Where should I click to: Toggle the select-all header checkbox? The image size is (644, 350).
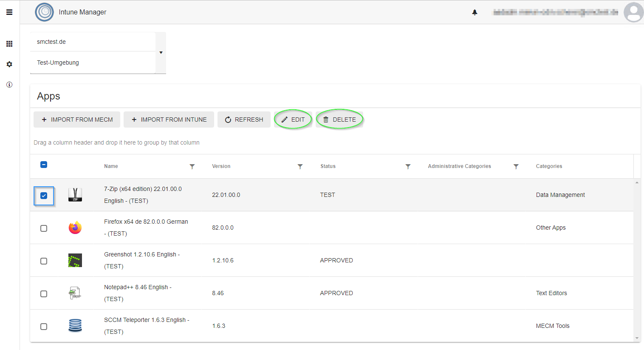coord(44,165)
